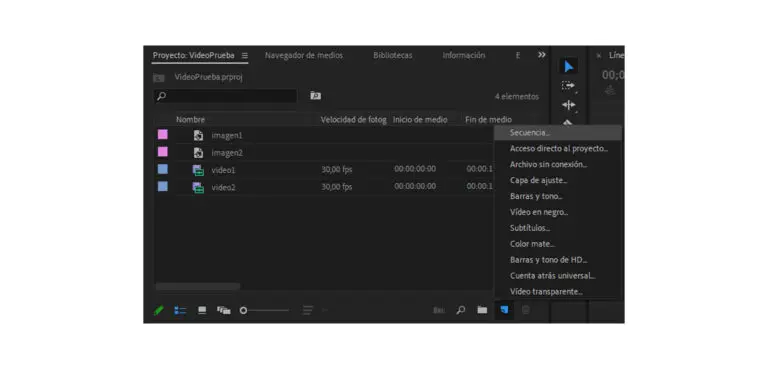Switch project panel to icon view

(x=202, y=310)
